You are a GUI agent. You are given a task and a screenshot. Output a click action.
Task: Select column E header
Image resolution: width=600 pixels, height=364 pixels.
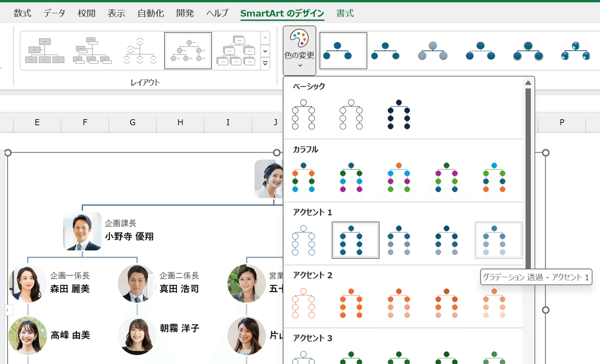(x=37, y=122)
